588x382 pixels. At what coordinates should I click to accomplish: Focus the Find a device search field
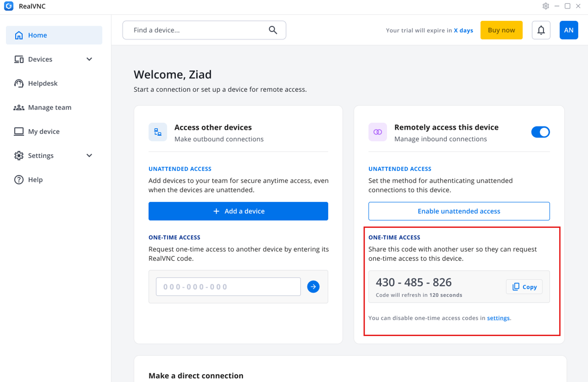coord(204,30)
